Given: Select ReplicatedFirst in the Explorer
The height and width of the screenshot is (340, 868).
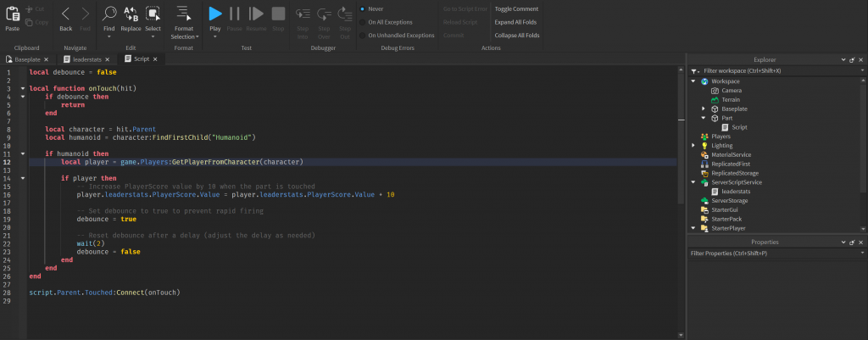Looking at the screenshot, I should [729, 164].
